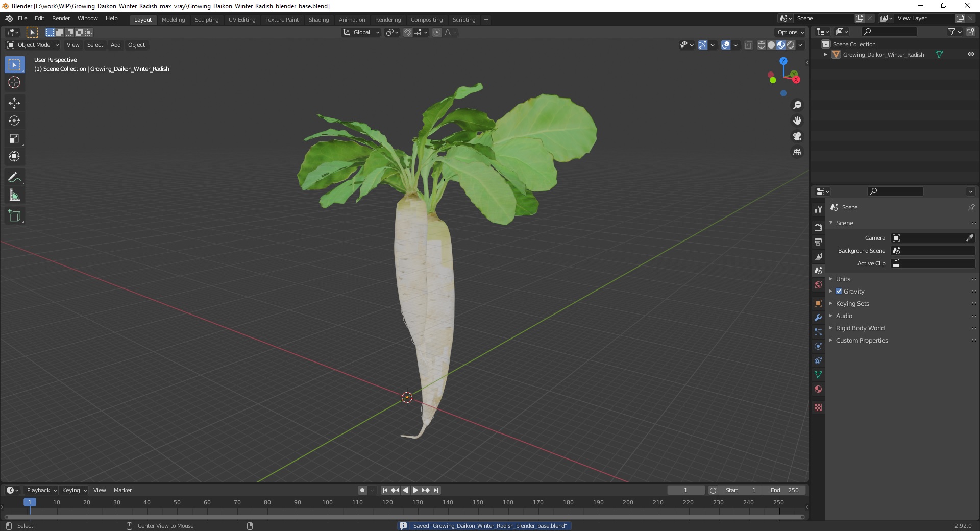Screen dimensions: 980x531
Task: Open the timeline Marker menu
Action: tap(122, 490)
